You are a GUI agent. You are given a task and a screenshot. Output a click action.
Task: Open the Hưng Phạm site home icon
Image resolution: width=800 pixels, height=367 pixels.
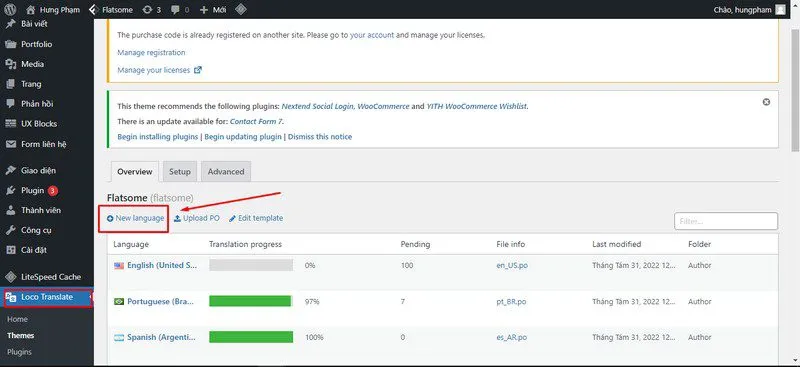pyautogui.click(x=31, y=9)
